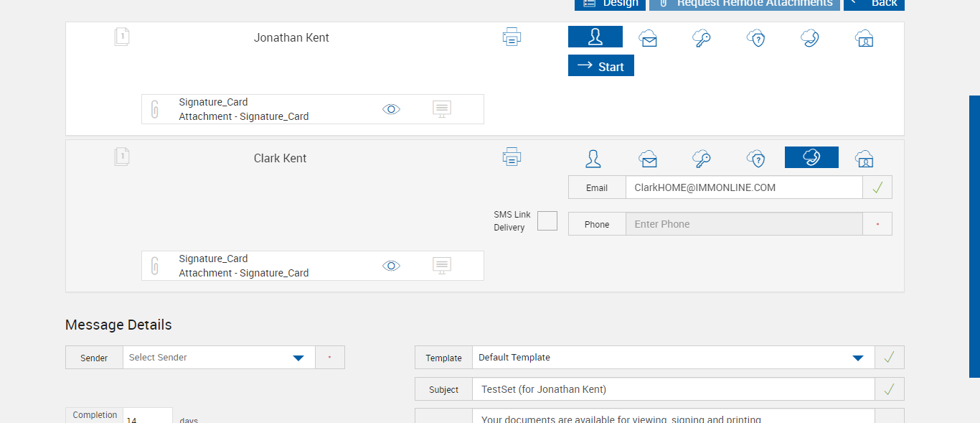Click the green check beside the Template field

(890, 358)
